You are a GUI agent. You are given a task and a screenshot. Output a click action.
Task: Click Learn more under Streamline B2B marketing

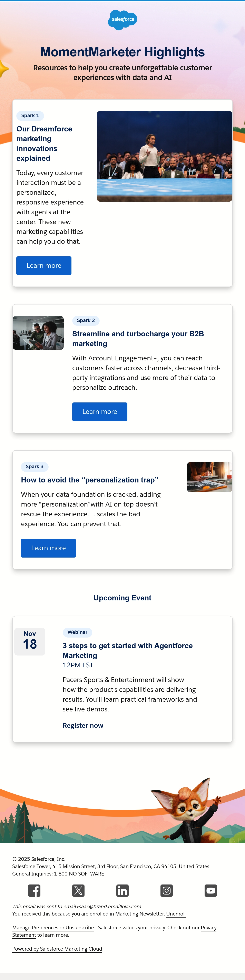(100, 412)
